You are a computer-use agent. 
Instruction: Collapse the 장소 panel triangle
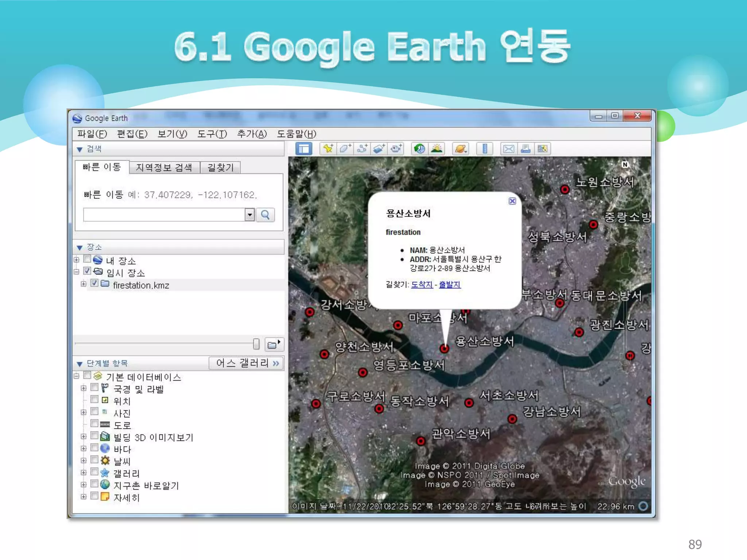pos(80,248)
